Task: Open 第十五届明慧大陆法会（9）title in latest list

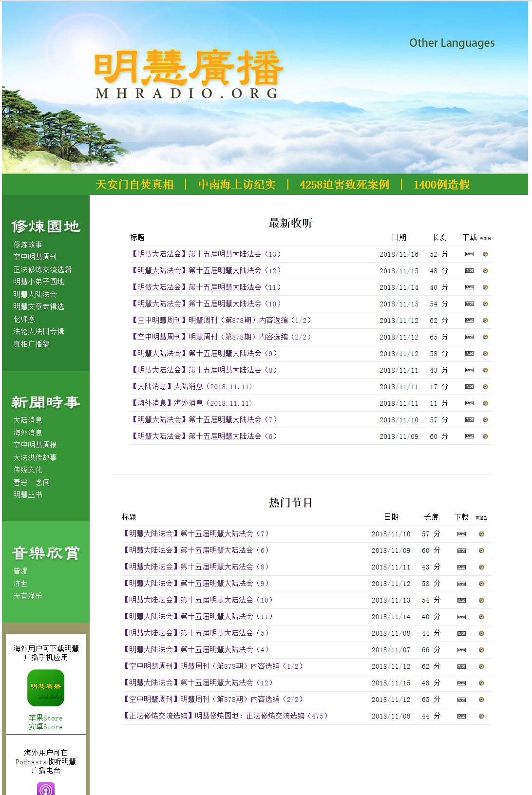Action: click(205, 354)
